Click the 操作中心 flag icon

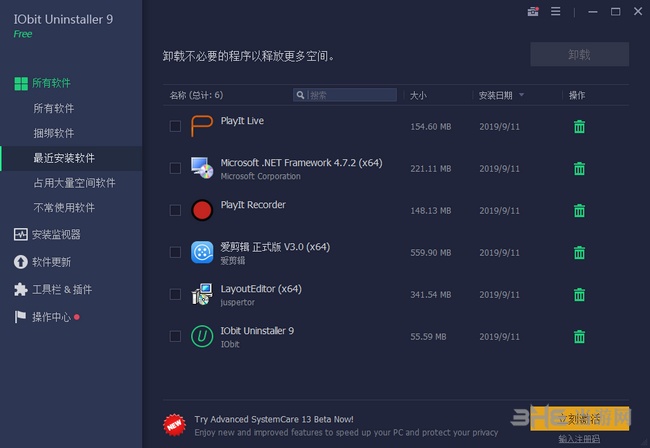tap(20, 317)
